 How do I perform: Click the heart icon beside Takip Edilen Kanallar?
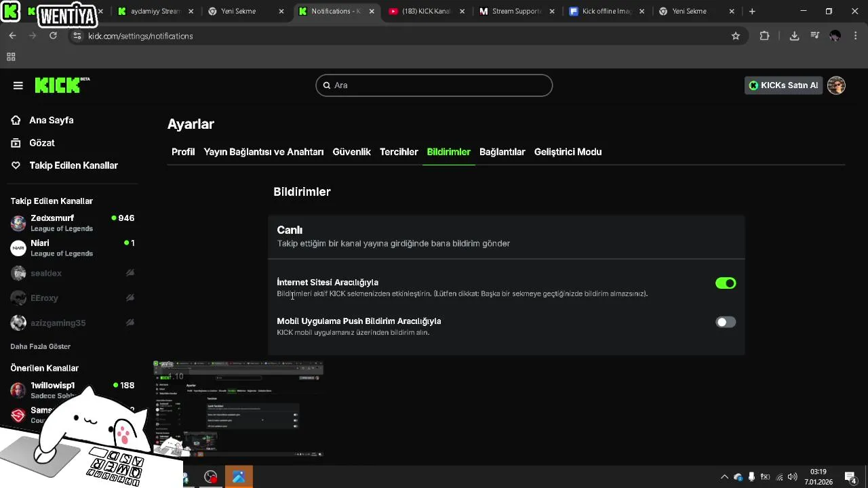tap(16, 165)
